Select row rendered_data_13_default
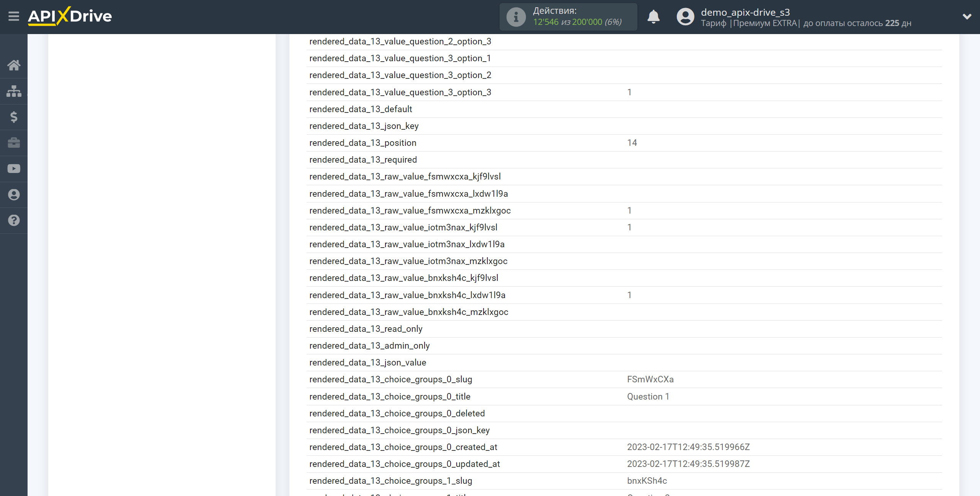Viewport: 980px width, 496px height. 624,109
